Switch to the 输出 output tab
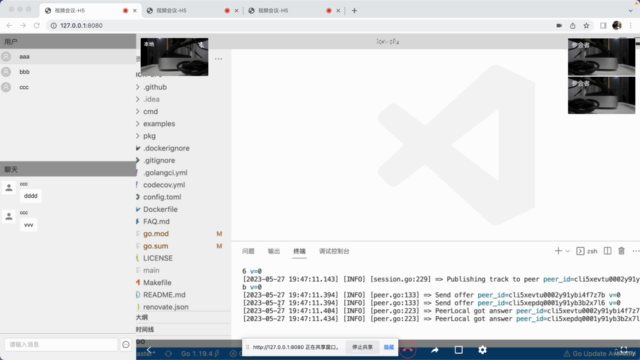This screenshot has width=640, height=360. [x=274, y=251]
